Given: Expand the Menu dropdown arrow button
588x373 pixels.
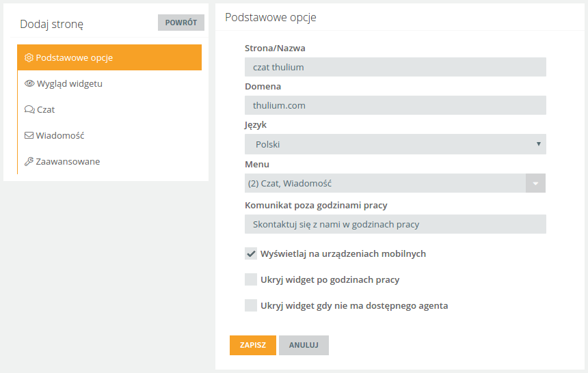Looking at the screenshot, I should [535, 183].
